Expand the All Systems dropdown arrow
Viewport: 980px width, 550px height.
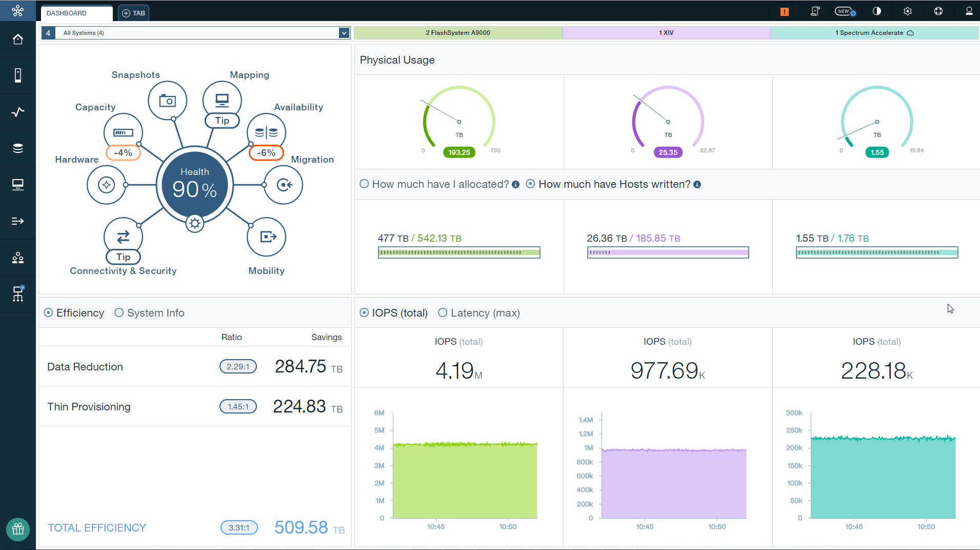[344, 33]
